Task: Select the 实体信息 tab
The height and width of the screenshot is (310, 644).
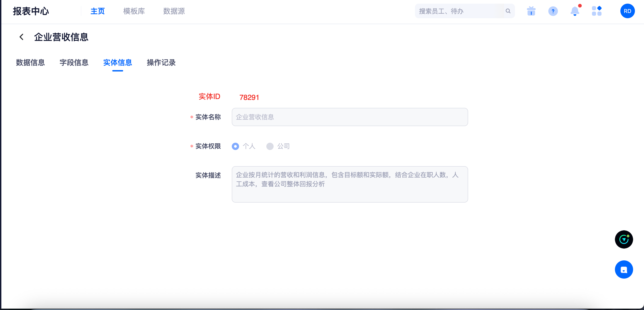Action: (x=117, y=63)
